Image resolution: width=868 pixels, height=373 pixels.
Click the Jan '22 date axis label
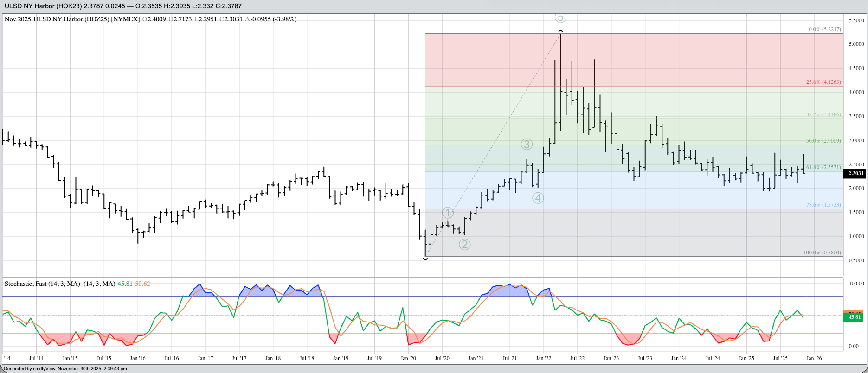click(543, 358)
